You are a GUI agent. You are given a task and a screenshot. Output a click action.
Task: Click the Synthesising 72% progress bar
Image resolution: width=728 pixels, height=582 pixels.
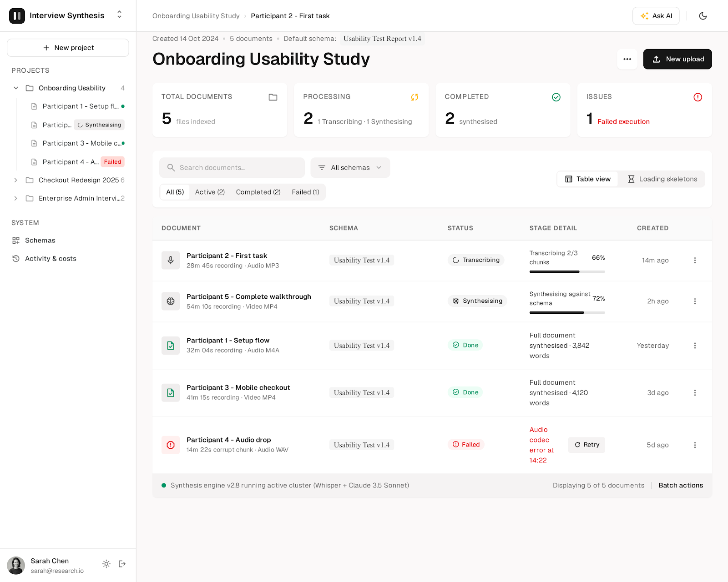(x=567, y=313)
